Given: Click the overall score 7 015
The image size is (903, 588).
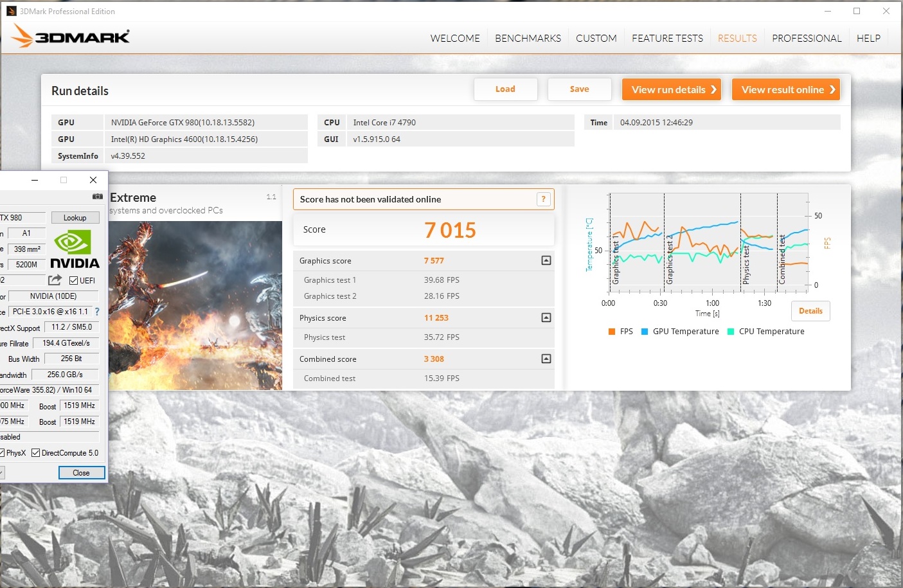Looking at the screenshot, I should click(450, 230).
